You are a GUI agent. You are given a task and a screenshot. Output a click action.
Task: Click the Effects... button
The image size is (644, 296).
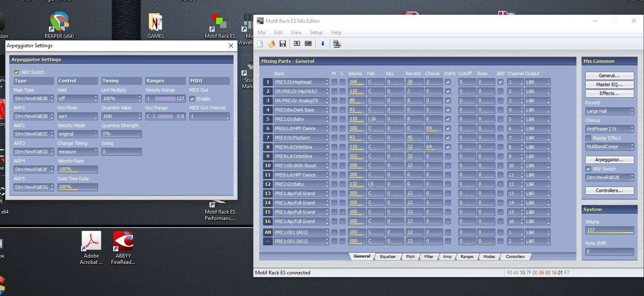coord(610,94)
